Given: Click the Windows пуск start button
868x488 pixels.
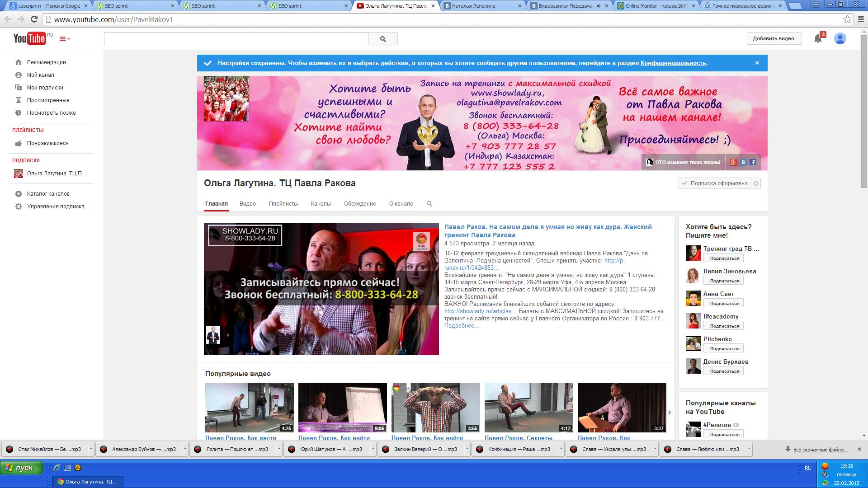Looking at the screenshot, I should [x=22, y=468].
